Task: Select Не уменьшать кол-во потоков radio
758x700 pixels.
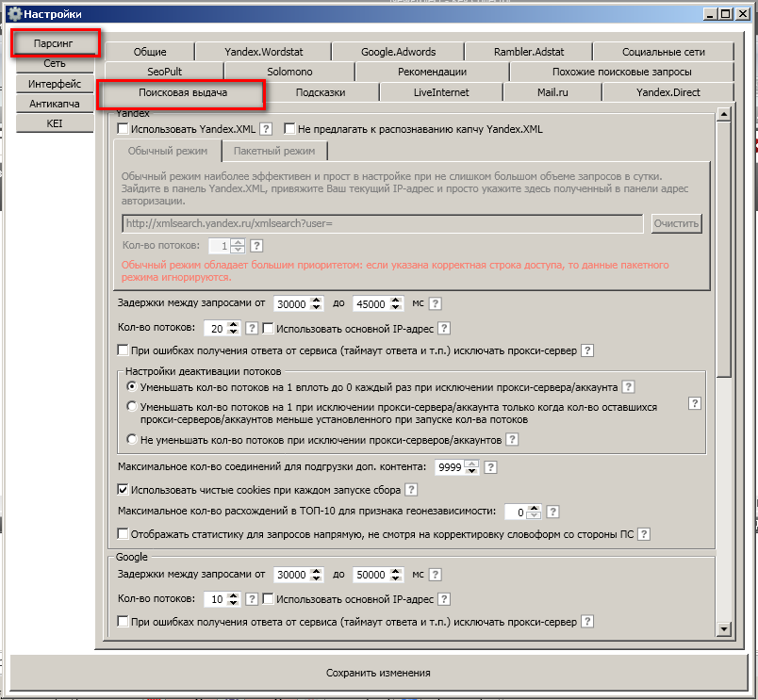Action: pos(131,439)
